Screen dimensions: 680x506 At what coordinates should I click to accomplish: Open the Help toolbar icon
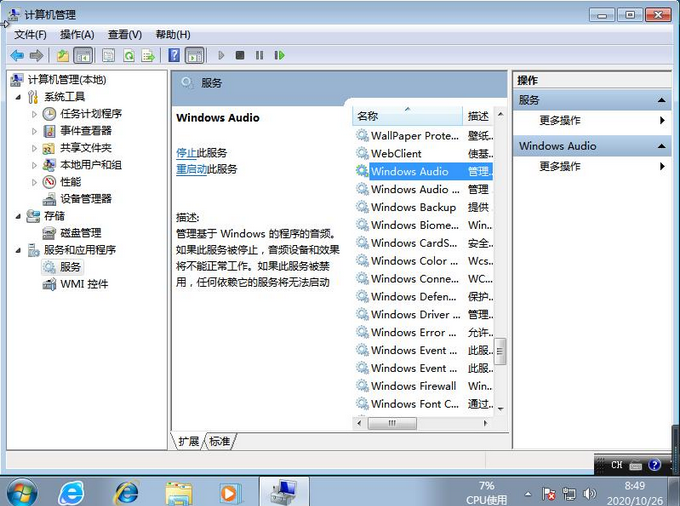[174, 55]
